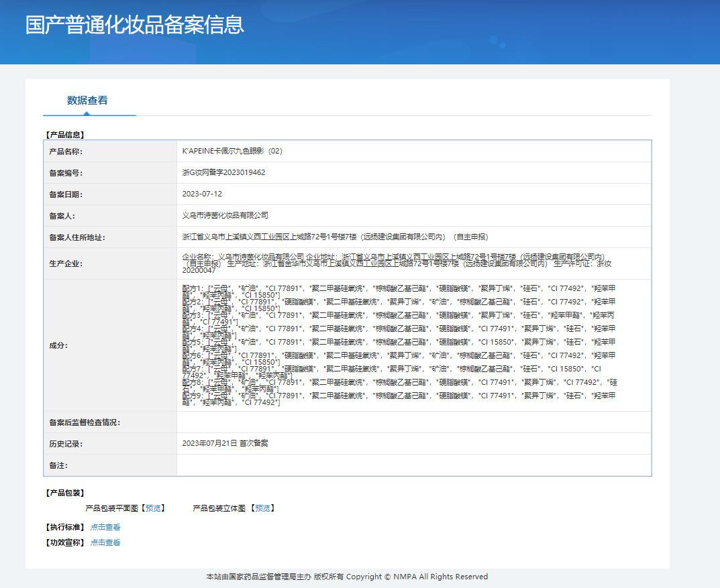Click the filing date 2023-07-12 value

202,194
